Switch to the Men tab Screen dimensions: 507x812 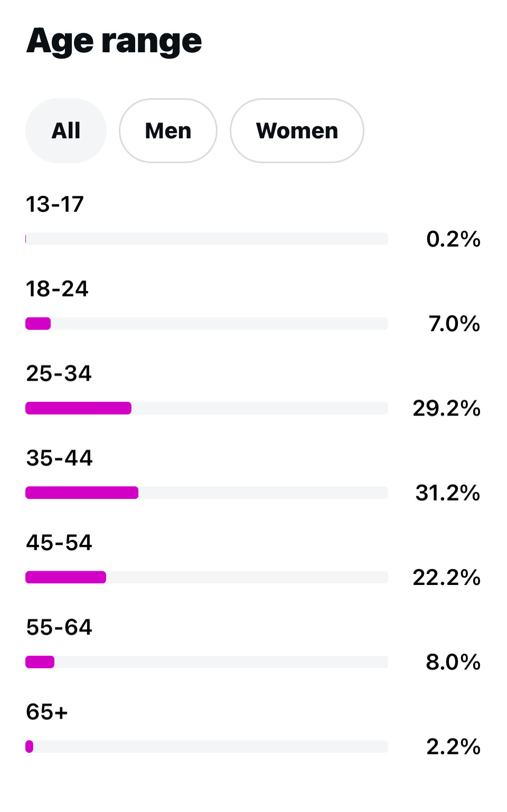168,130
